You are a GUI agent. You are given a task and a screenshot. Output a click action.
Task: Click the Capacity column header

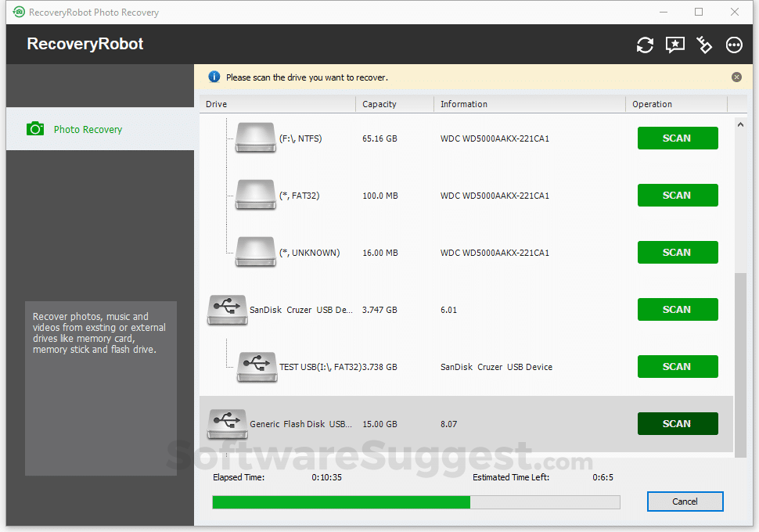(379, 103)
